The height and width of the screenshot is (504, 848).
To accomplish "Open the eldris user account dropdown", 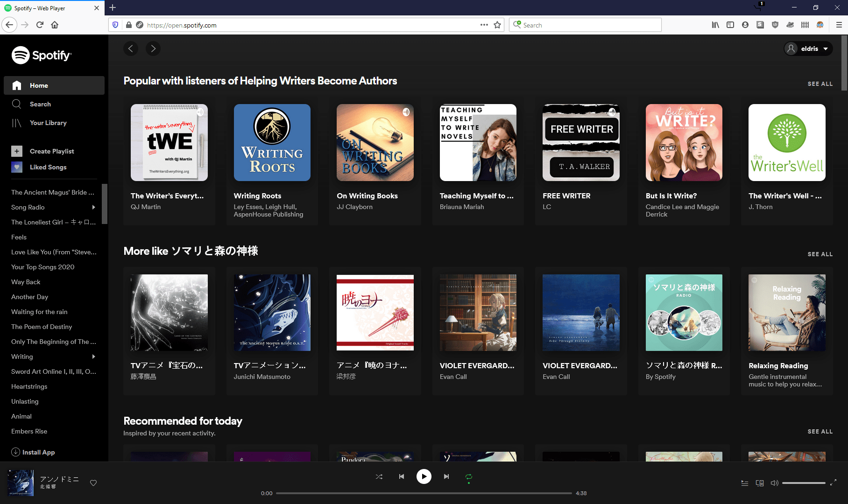I will tap(808, 49).
